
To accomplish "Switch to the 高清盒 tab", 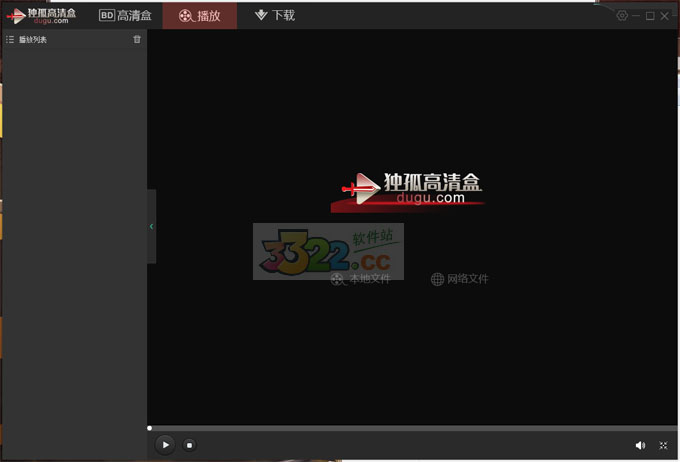I will (126, 16).
